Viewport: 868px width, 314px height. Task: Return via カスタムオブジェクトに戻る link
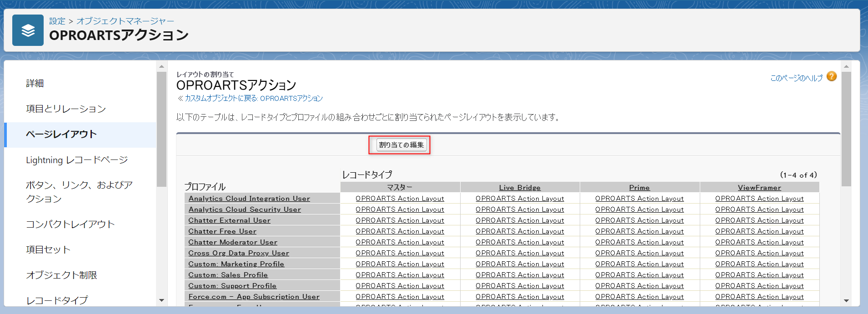pos(253,98)
